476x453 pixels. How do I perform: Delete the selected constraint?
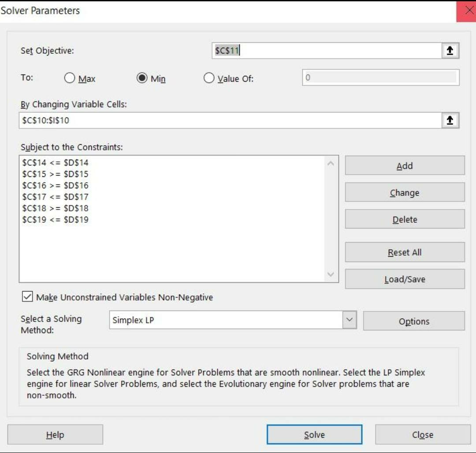[405, 220]
